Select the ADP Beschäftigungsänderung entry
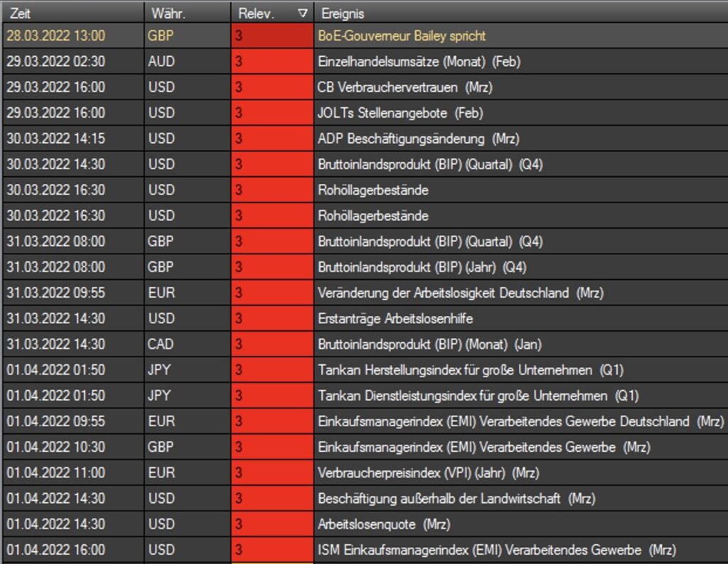 coord(418,139)
